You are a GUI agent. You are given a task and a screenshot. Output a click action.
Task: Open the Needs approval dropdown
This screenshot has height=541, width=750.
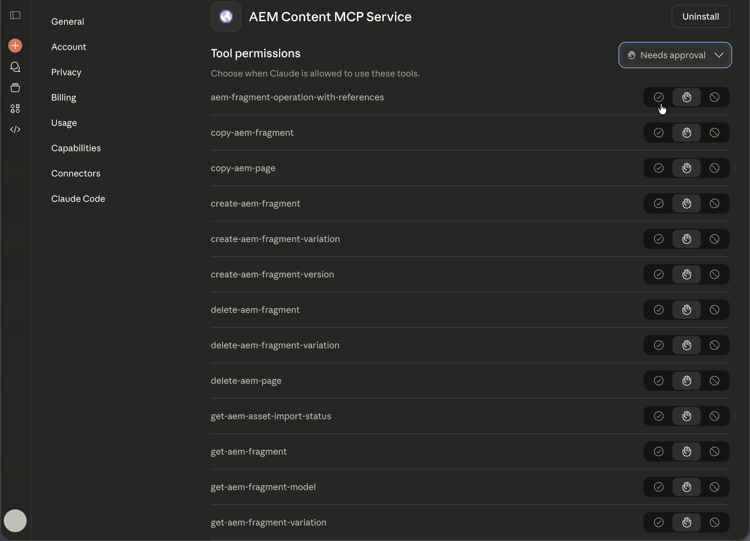tap(675, 55)
